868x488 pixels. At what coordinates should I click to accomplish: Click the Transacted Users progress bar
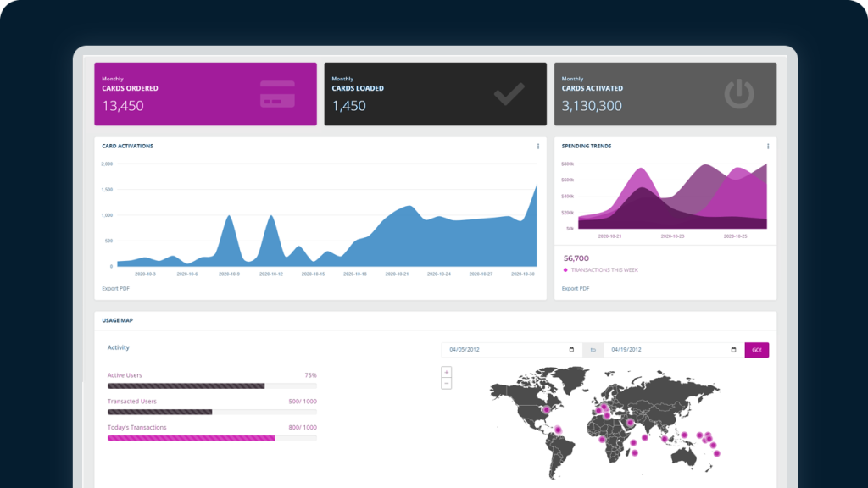(212, 412)
